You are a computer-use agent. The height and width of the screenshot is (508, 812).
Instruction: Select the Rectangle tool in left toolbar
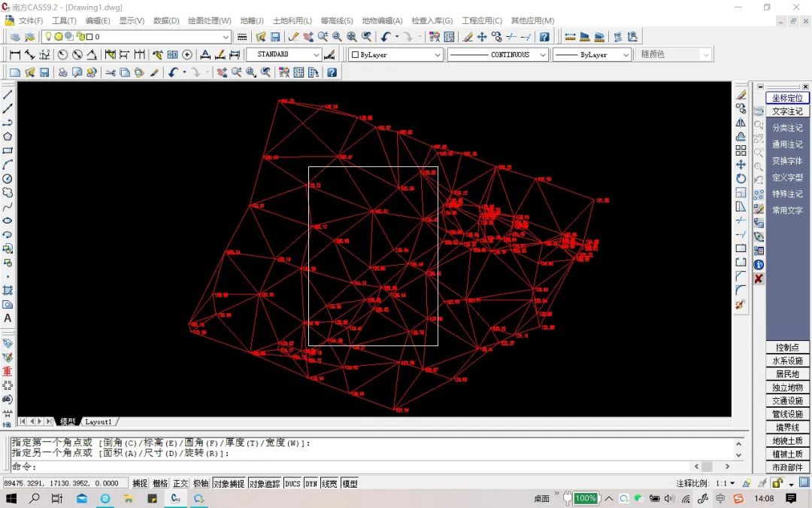tap(8, 151)
